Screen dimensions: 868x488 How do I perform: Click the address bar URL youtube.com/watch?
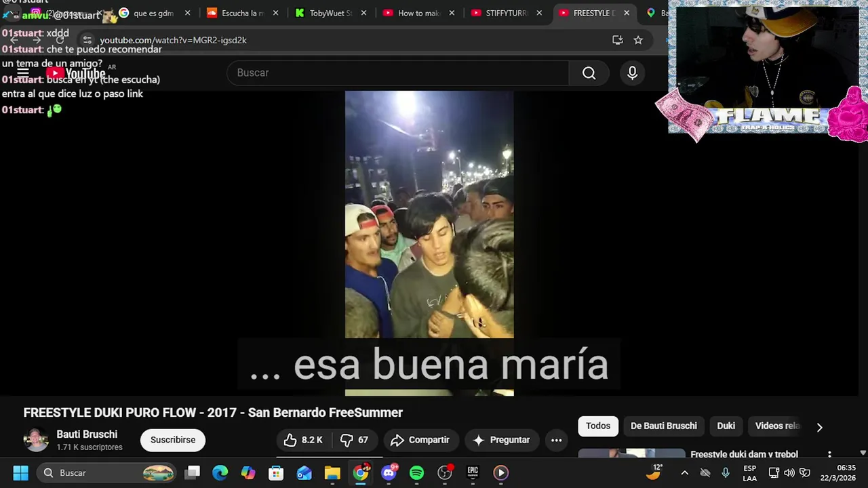tap(173, 40)
